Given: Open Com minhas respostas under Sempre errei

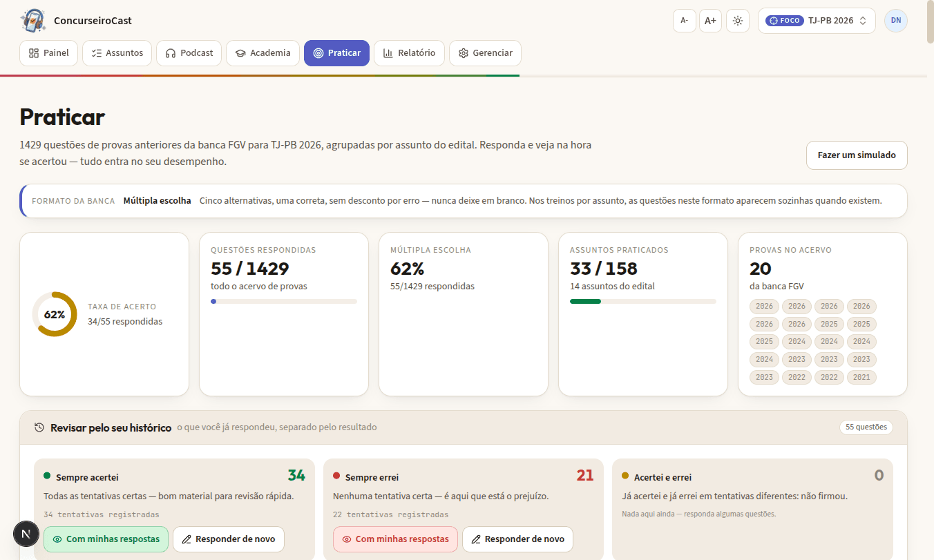Looking at the screenshot, I should pos(395,539).
